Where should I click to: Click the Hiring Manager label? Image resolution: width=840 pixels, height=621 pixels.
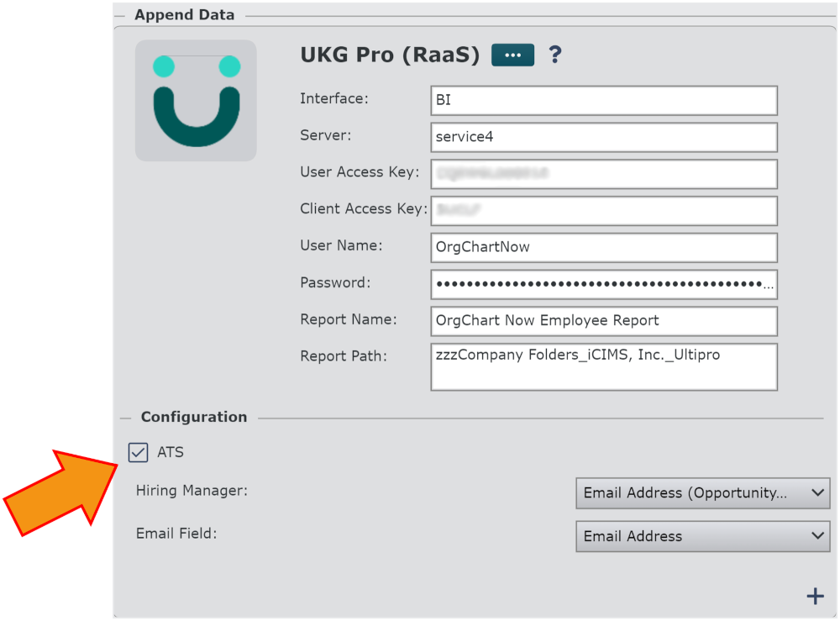pos(192,491)
